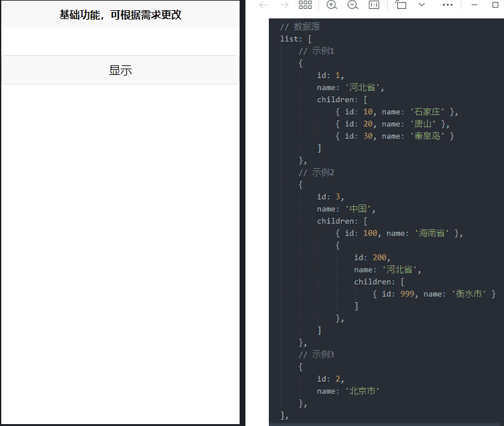Click the code line list: [
This screenshot has height=426, width=504.
296,39
